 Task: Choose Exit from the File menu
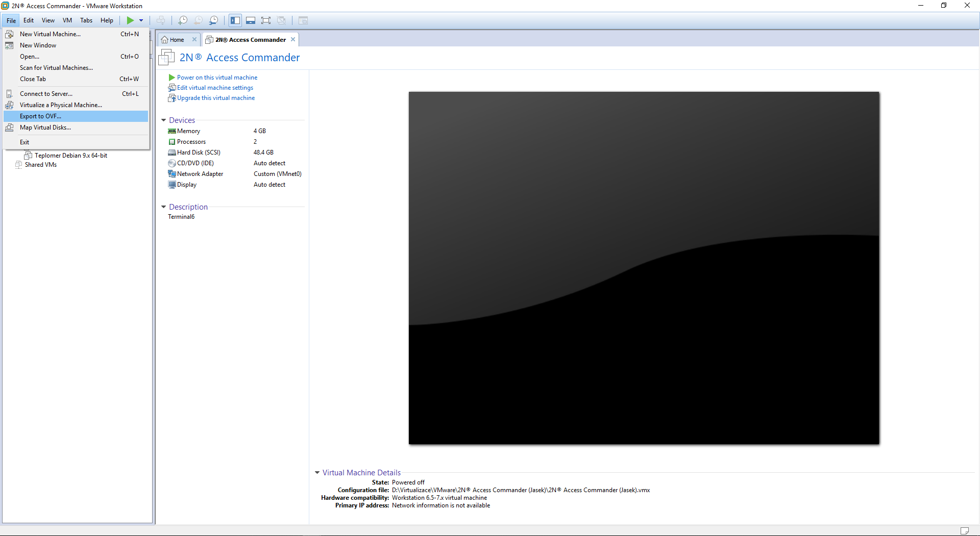click(76, 142)
